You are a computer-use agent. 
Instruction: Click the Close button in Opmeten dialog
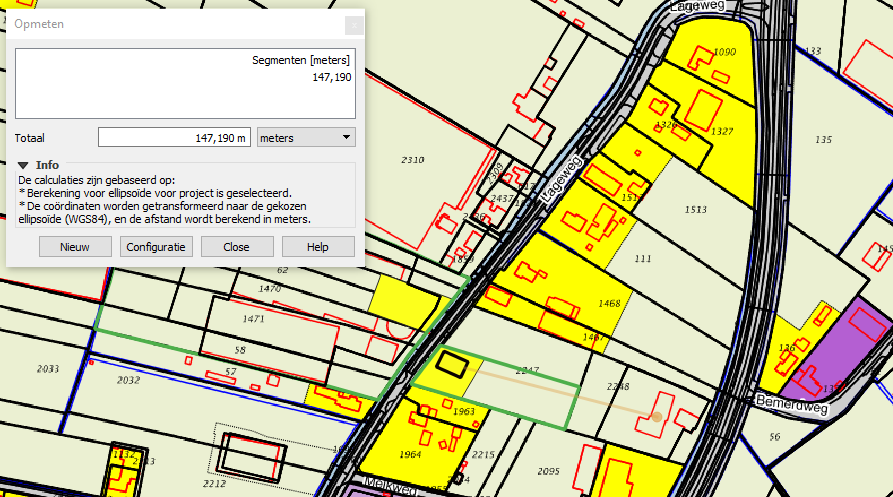pyautogui.click(x=236, y=247)
